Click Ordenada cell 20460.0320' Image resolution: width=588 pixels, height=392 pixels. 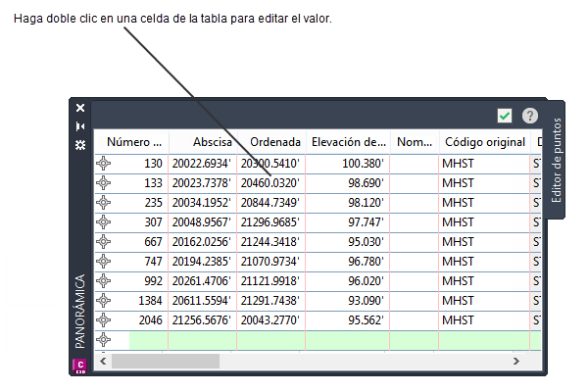pyautogui.click(x=271, y=183)
